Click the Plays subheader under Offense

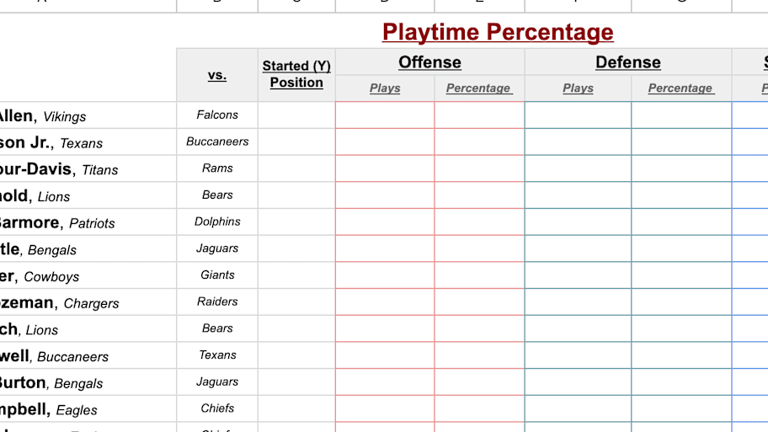click(x=385, y=88)
